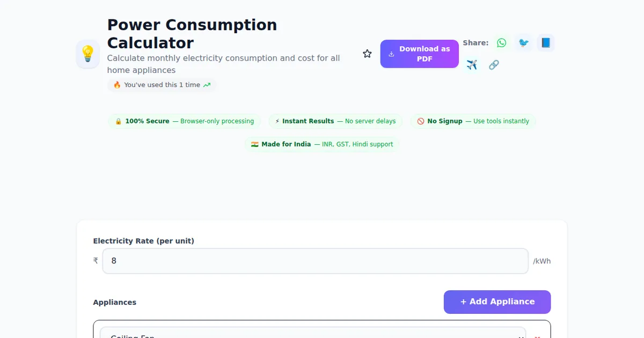Click the green trending arrow in usage badge

coord(207,85)
